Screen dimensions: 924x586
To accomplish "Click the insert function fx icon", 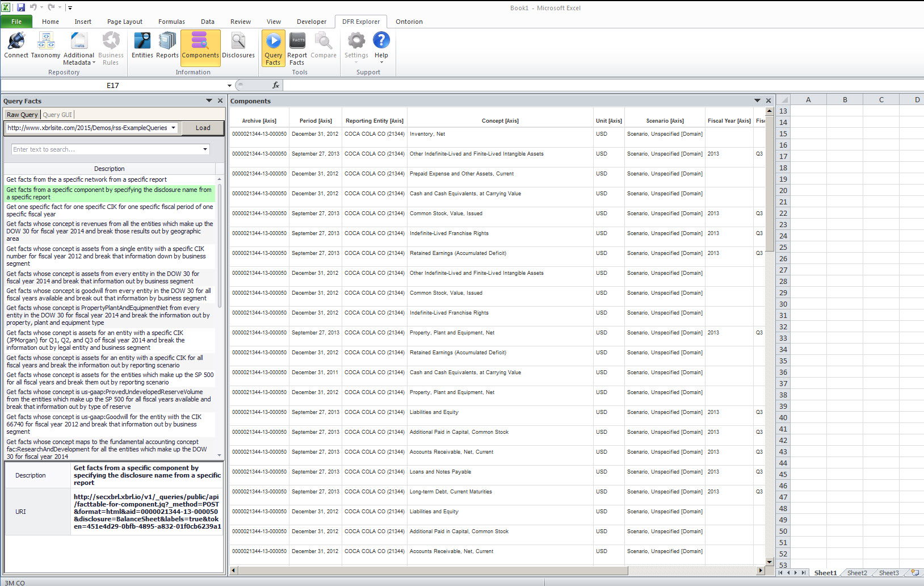I will [276, 85].
